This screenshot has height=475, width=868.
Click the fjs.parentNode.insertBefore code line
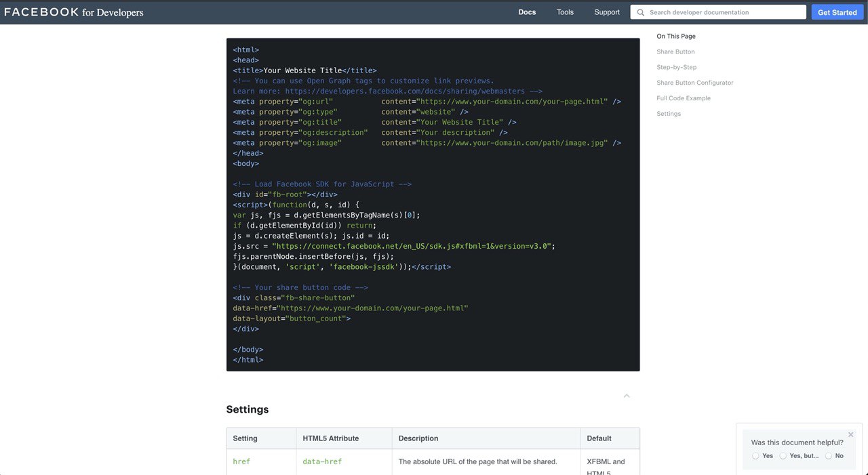pos(313,257)
